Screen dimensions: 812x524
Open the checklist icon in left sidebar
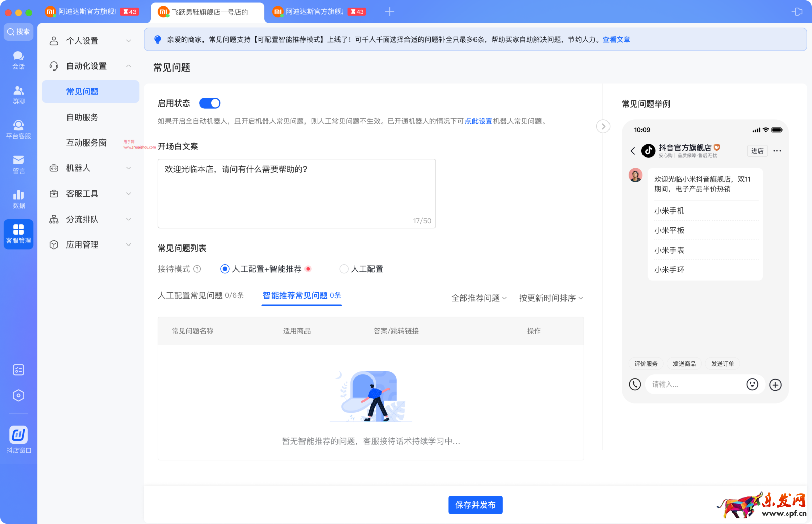coord(18,370)
